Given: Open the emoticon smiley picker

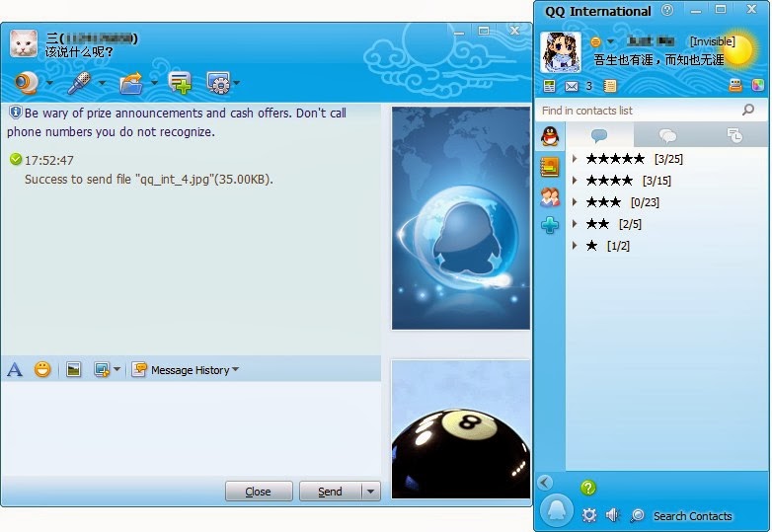Looking at the screenshot, I should pyautogui.click(x=42, y=369).
